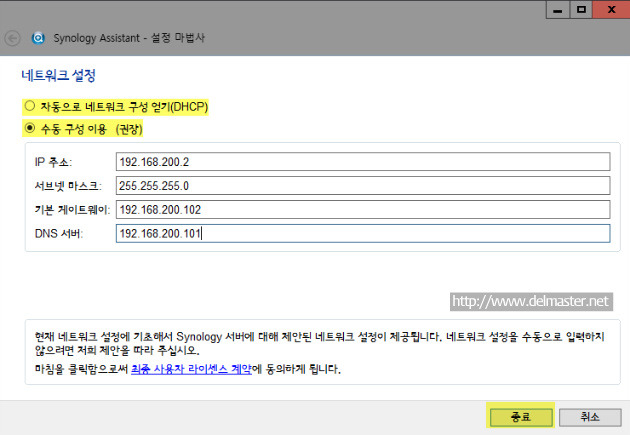Click the 'IP 주소:' label
Viewport: 630px width, 435px height.
[x=53, y=162]
